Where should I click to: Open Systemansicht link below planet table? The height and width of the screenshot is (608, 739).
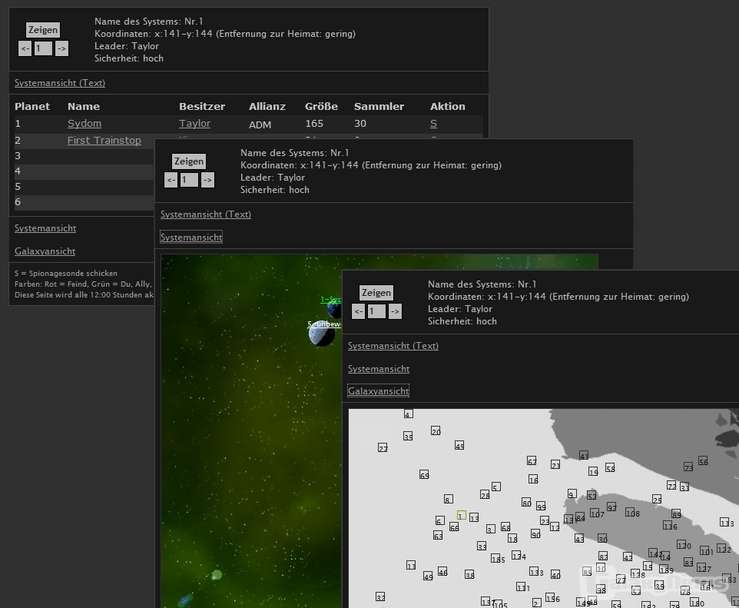(x=45, y=229)
